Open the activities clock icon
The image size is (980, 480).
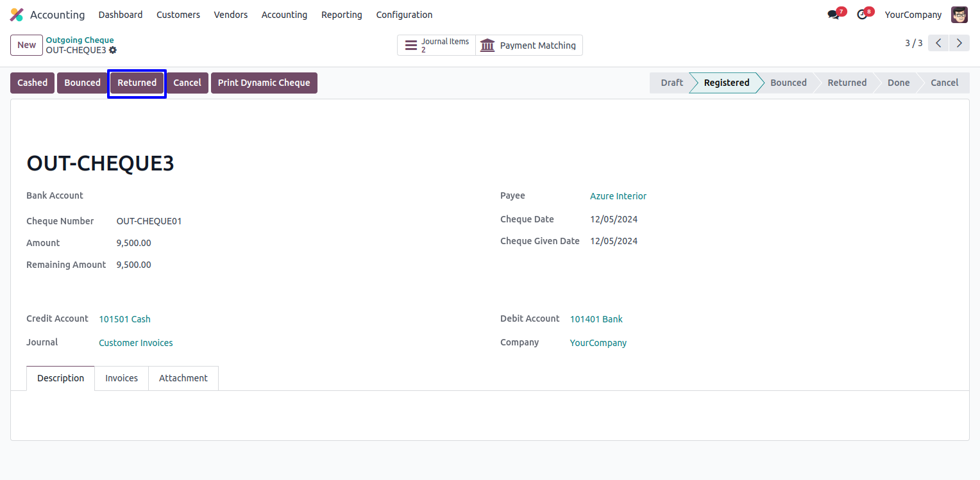point(862,15)
